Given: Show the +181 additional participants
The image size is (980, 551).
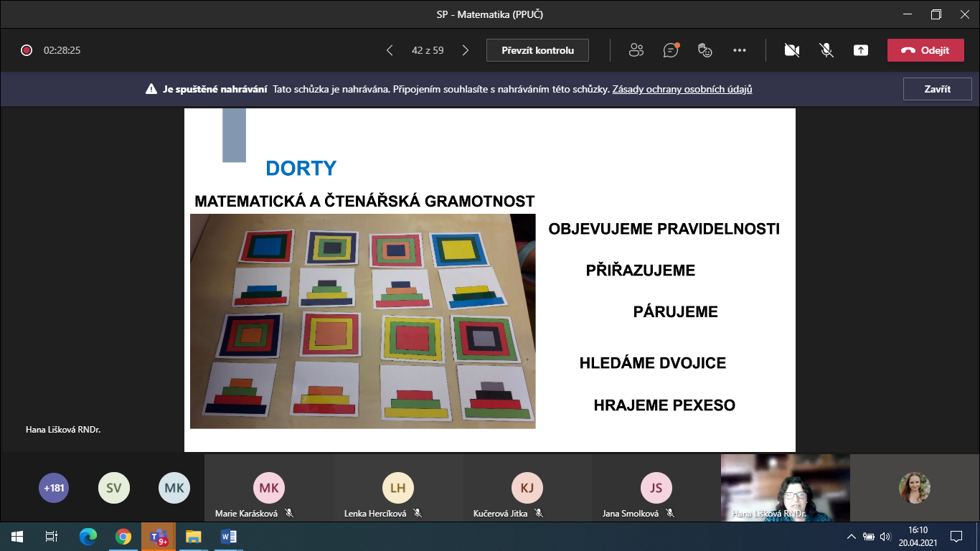Looking at the screenshot, I should click(54, 489).
